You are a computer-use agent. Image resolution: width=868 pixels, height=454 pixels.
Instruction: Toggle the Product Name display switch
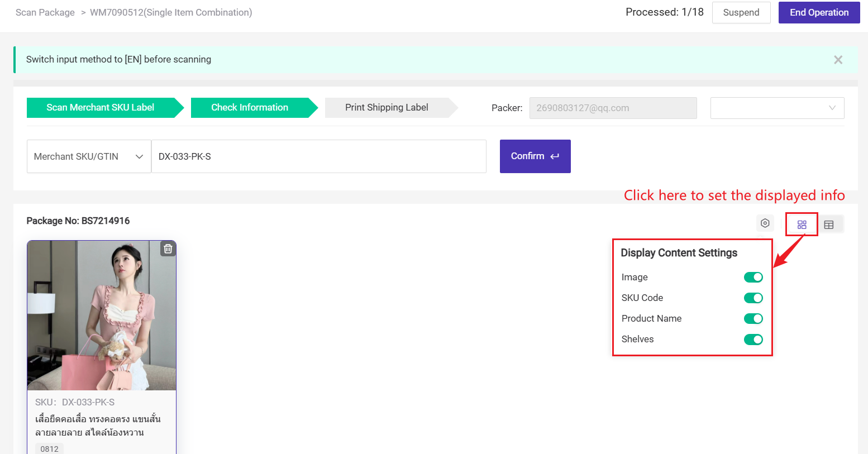tap(753, 319)
